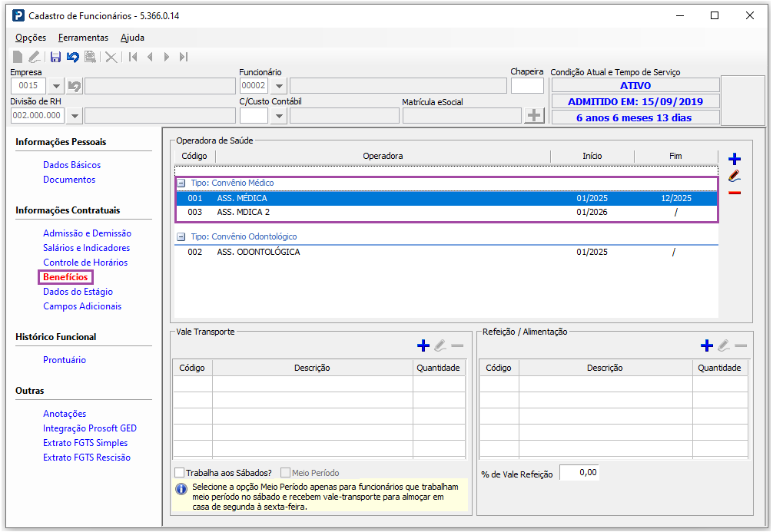Click the Edit record pencil toolbar icon
Image resolution: width=773 pixels, height=532 pixels.
(x=34, y=57)
